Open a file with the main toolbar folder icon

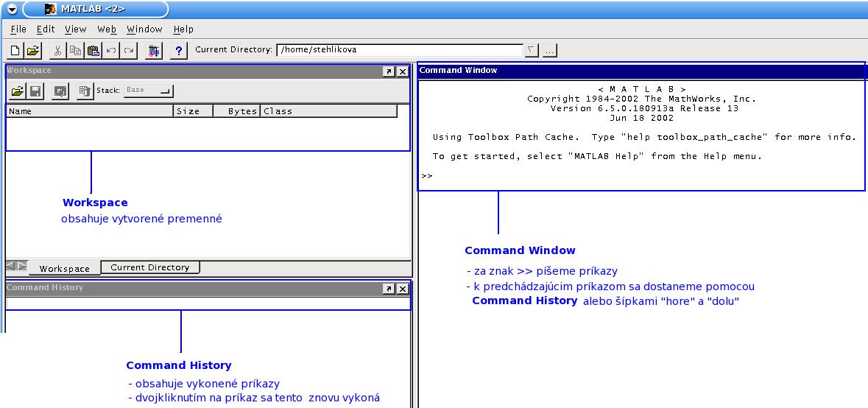tap(32, 51)
